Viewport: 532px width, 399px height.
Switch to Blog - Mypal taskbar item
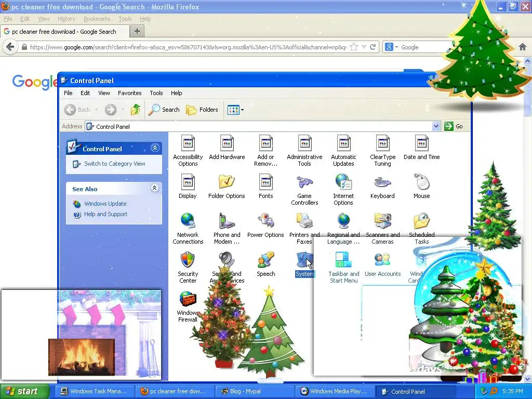click(255, 391)
